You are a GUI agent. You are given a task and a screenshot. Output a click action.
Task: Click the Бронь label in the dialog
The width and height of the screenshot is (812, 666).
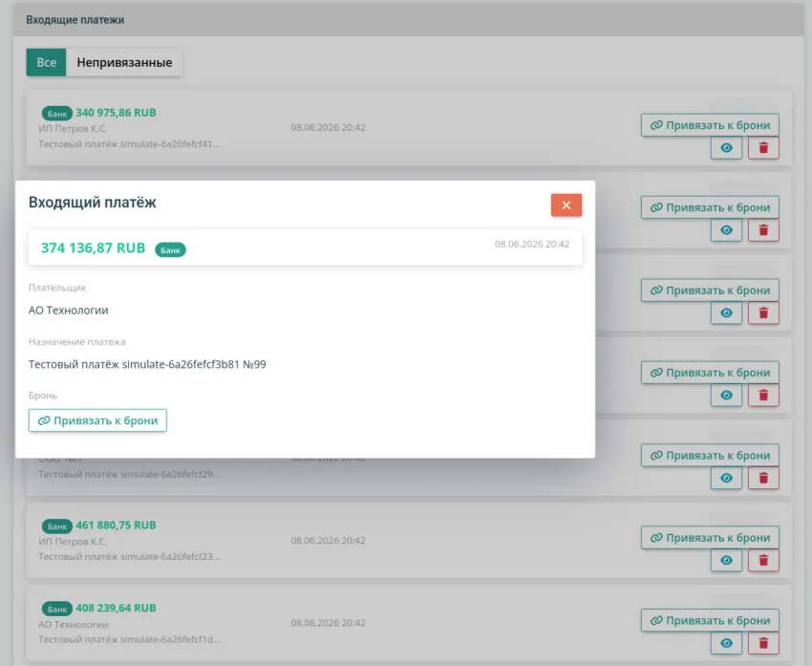42,396
